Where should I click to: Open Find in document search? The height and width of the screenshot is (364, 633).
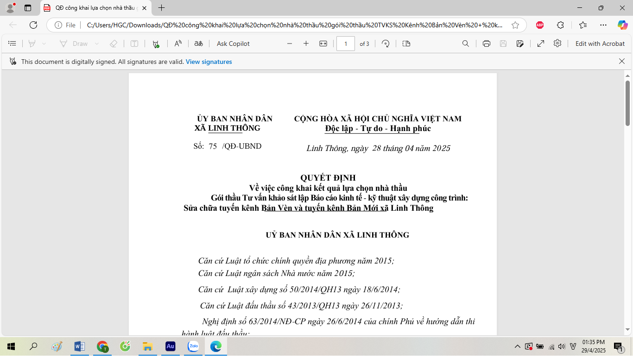point(466,44)
